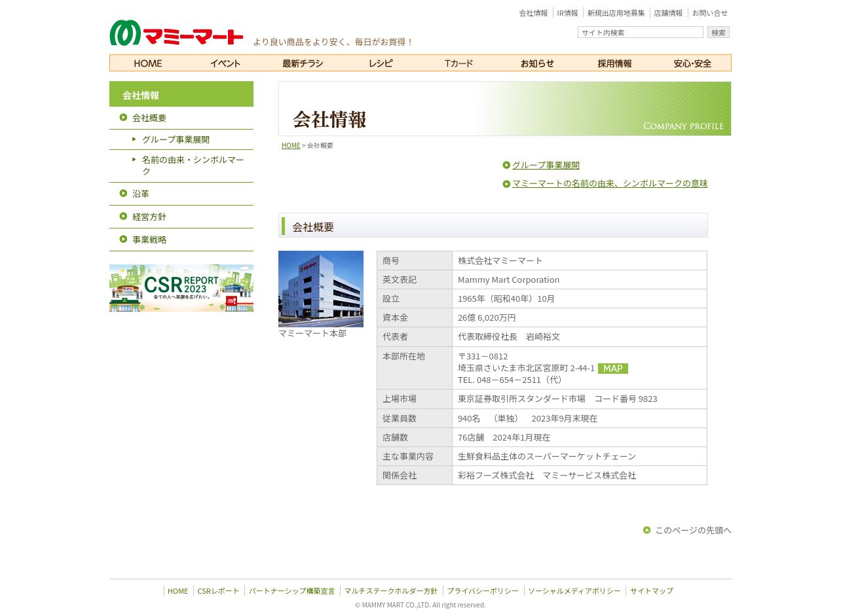Viewport: 841px width, 616px height.
Task: Click the green MAP icon beside the address
Action: point(613,369)
